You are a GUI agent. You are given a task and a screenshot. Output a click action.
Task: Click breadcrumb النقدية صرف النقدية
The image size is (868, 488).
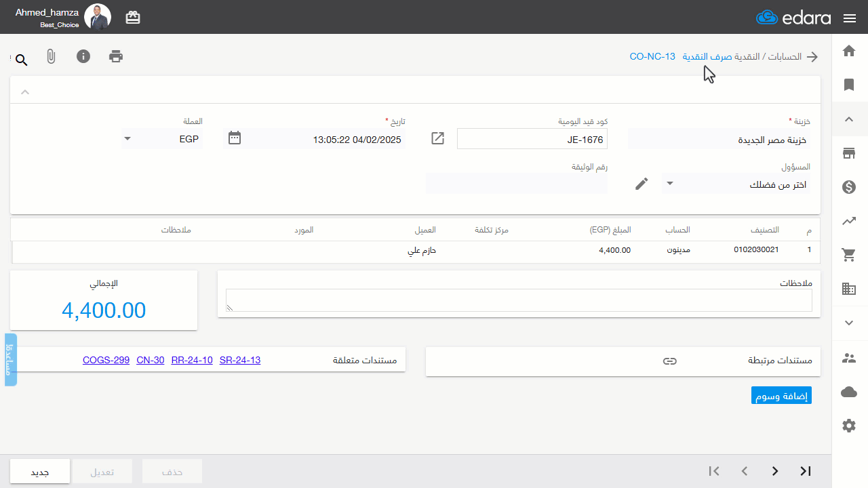tap(720, 56)
